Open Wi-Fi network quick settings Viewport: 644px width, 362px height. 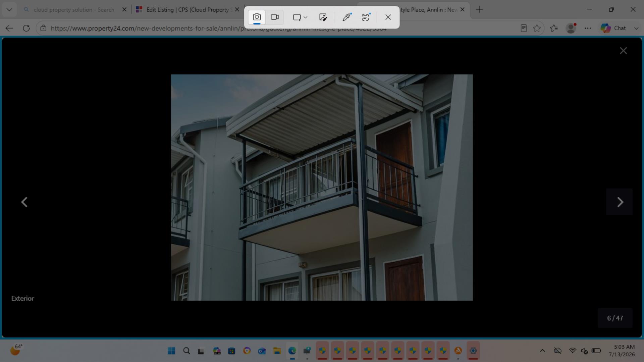(x=573, y=351)
